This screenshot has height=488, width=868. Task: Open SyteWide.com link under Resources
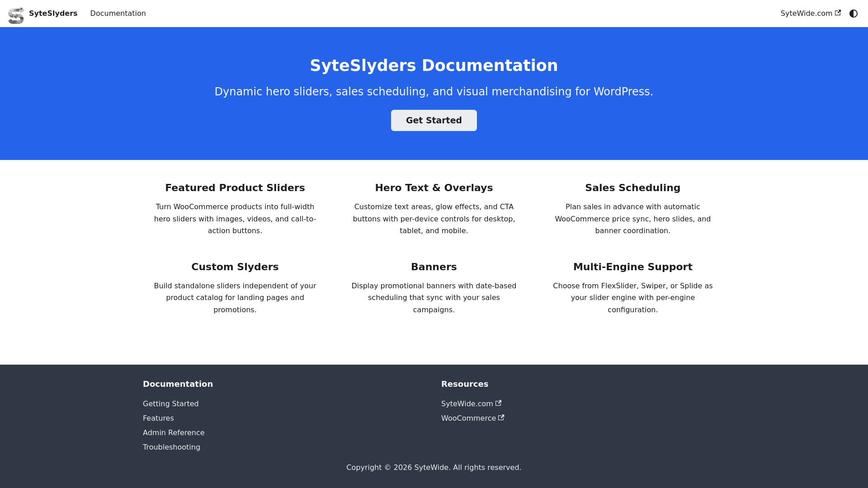tap(471, 404)
